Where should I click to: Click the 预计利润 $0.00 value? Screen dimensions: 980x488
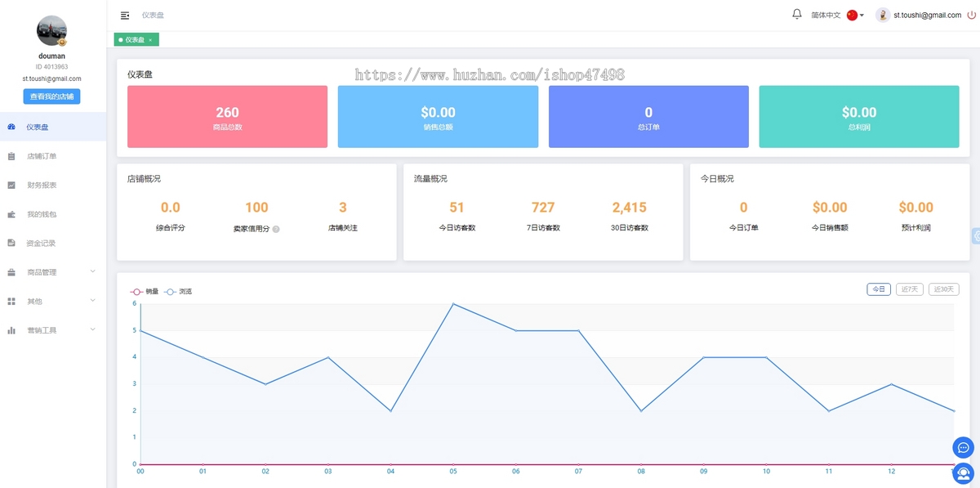click(x=915, y=208)
